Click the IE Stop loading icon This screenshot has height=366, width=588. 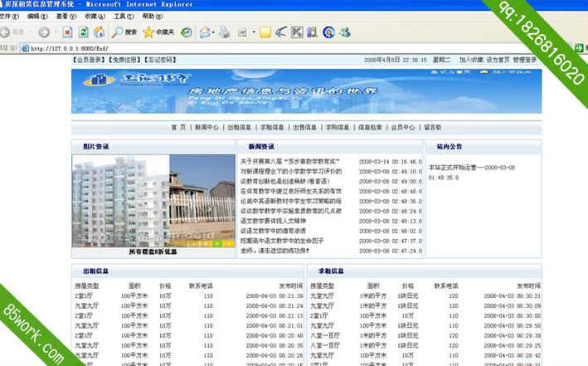(67, 32)
